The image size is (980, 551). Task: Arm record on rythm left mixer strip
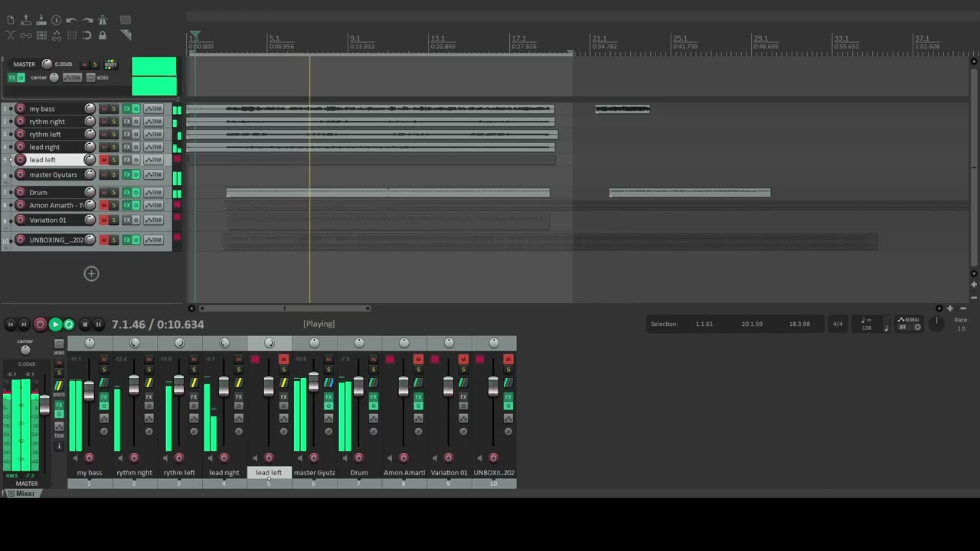pos(179,458)
